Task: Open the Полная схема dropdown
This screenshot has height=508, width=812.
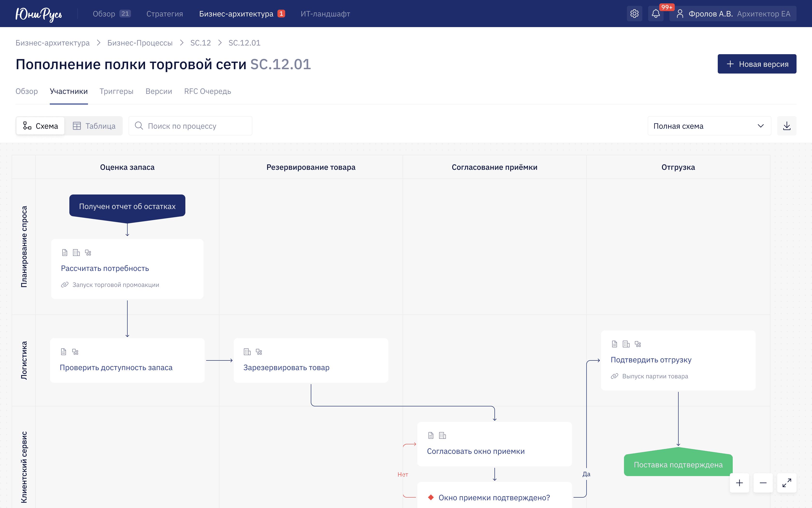Action: pyautogui.click(x=709, y=126)
